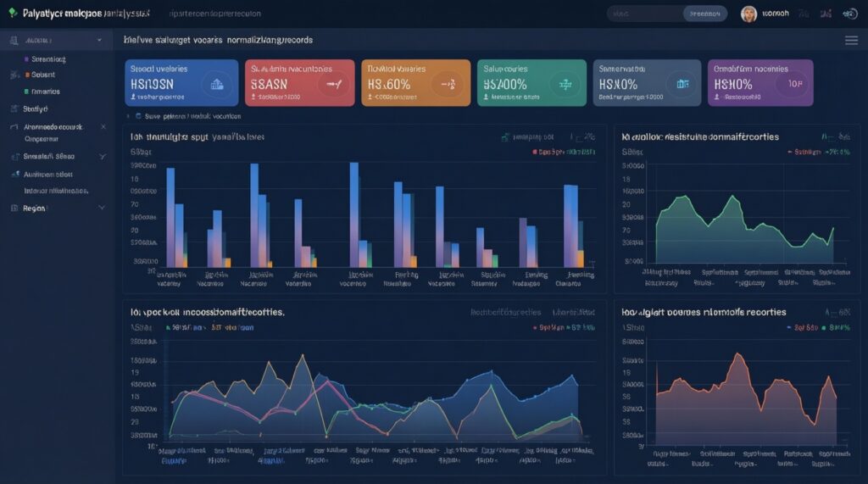Toggle the red legend item on bar chart

[536, 152]
